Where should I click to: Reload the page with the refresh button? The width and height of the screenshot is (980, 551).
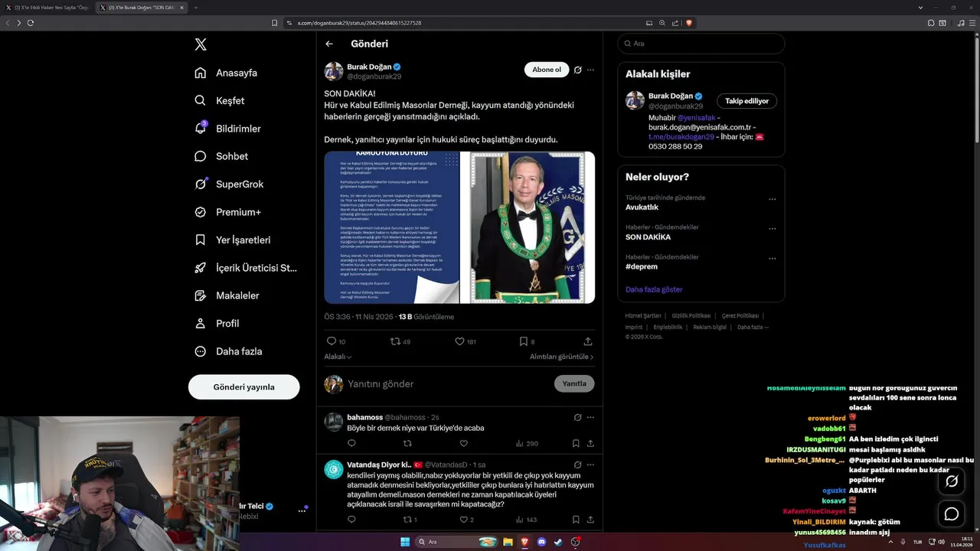pyautogui.click(x=31, y=23)
